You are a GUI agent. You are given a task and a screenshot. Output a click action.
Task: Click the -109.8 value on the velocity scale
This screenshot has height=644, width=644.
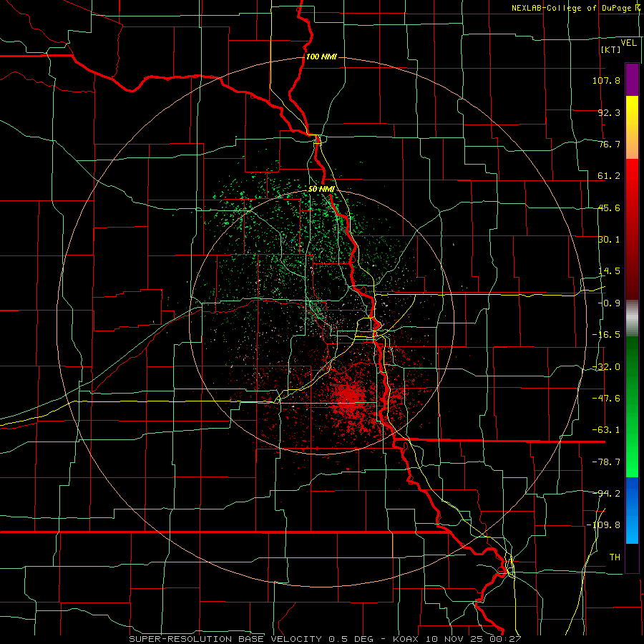(x=603, y=525)
